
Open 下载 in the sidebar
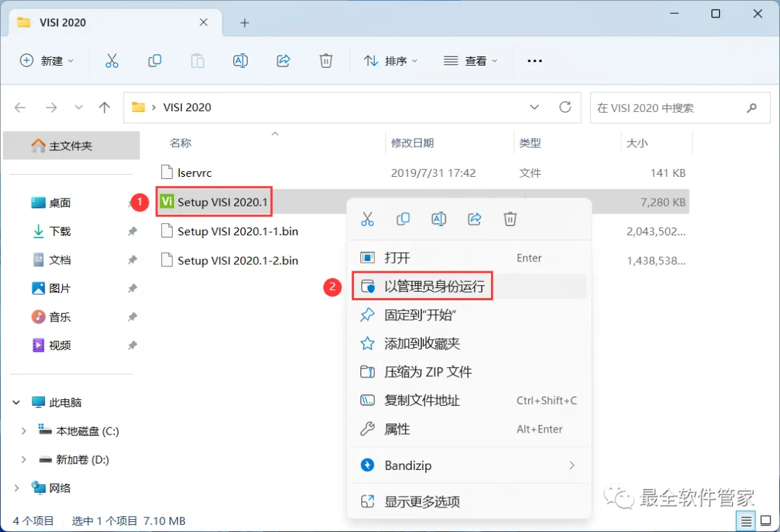pos(60,231)
